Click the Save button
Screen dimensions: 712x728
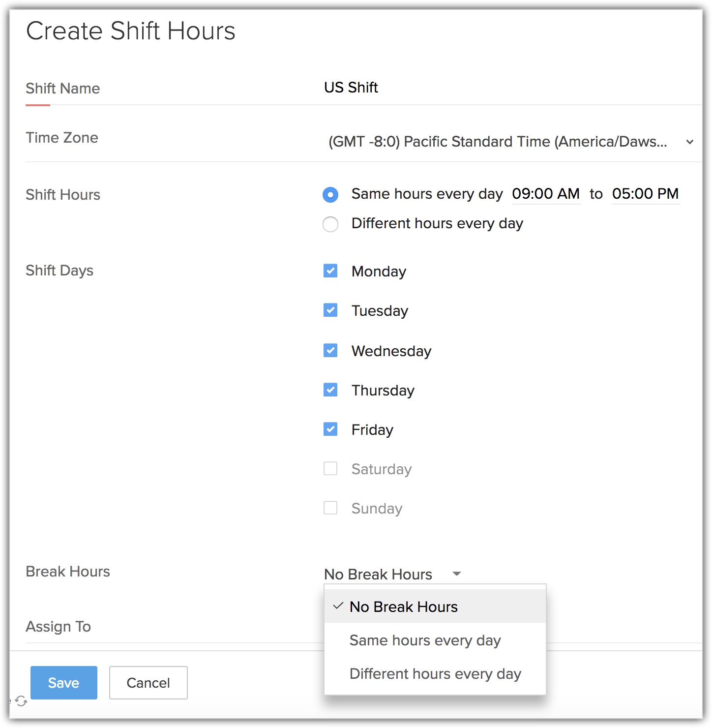click(64, 683)
